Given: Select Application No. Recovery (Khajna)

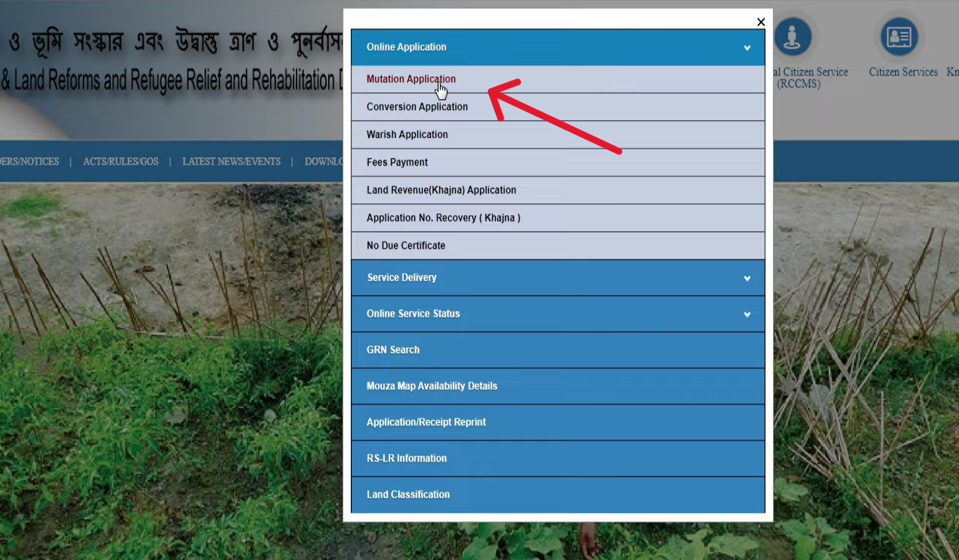Looking at the screenshot, I should (443, 218).
